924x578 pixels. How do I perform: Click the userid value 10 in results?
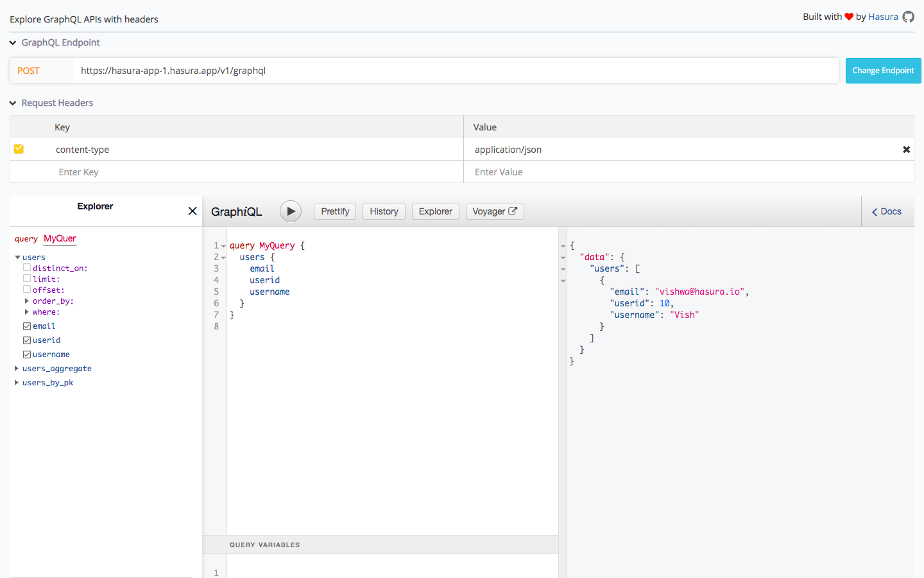(x=664, y=303)
